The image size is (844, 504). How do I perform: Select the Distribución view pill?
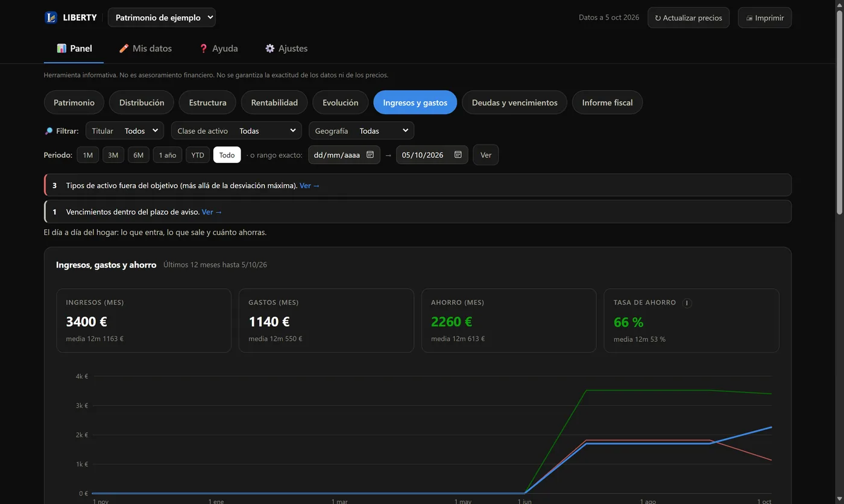tap(142, 102)
